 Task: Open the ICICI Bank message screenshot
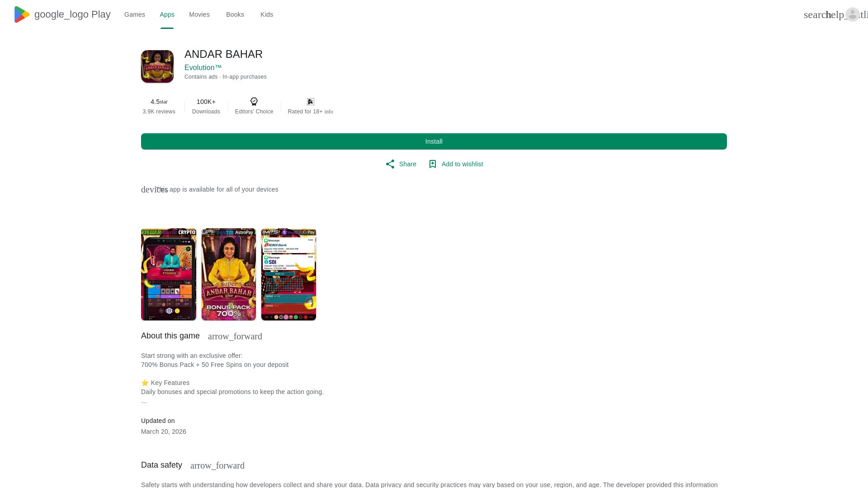tap(289, 274)
